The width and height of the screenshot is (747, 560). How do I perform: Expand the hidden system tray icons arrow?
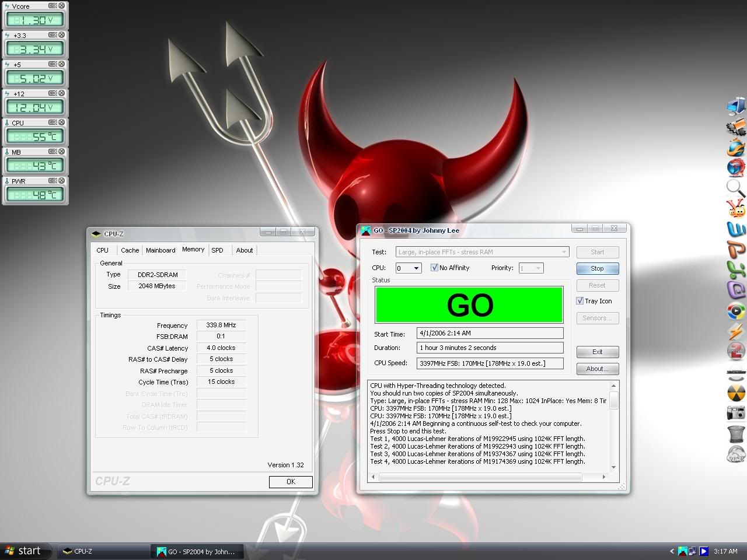pos(672,551)
